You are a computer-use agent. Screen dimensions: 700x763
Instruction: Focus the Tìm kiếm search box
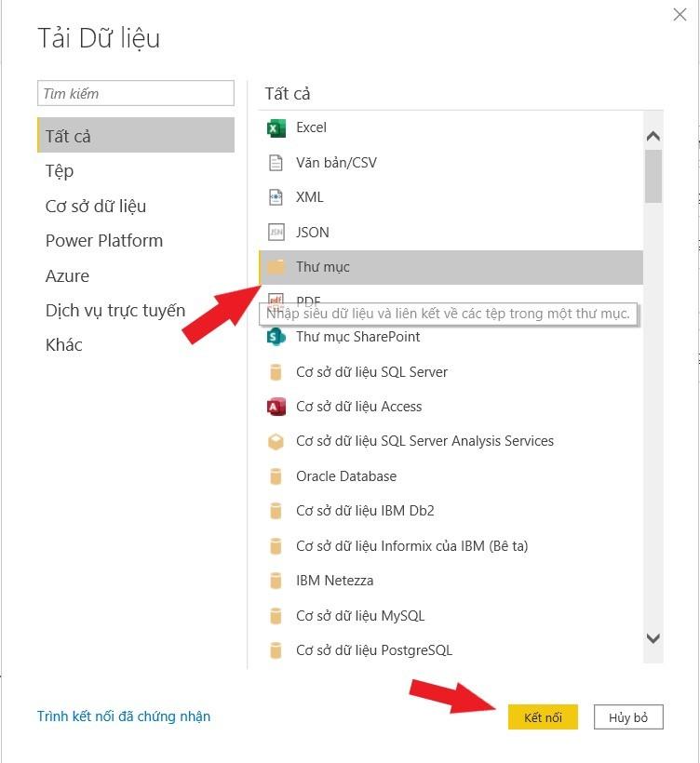(x=136, y=93)
